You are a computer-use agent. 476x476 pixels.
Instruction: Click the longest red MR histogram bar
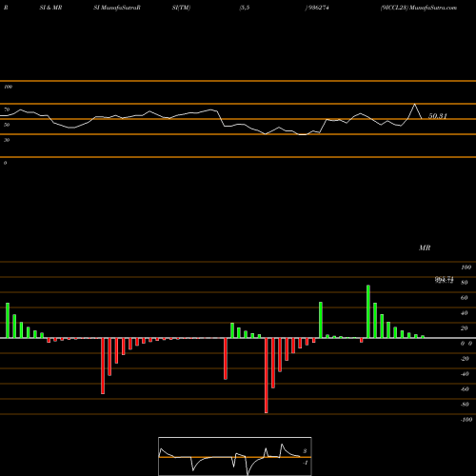(267, 375)
